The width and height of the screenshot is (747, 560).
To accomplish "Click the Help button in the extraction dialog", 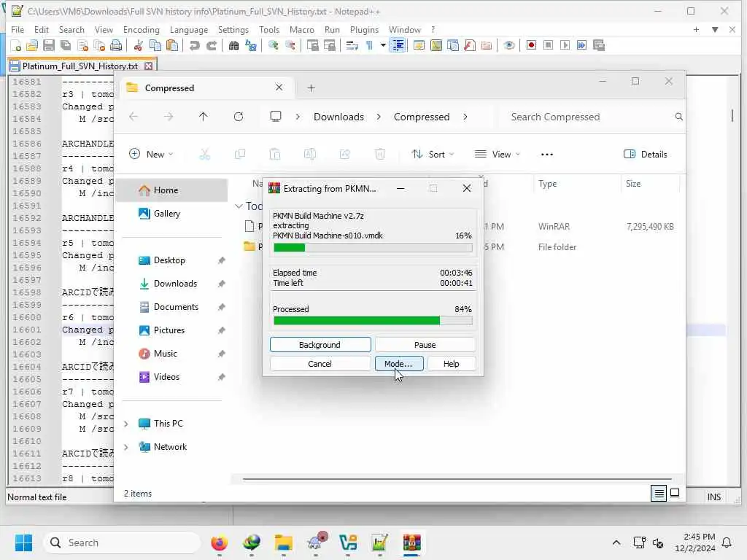I will click(x=451, y=364).
